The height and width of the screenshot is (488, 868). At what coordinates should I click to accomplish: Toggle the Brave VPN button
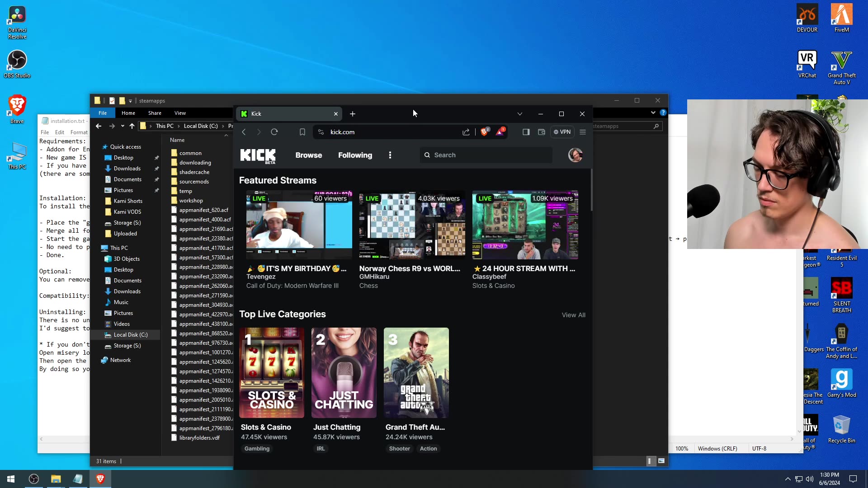coord(562,132)
